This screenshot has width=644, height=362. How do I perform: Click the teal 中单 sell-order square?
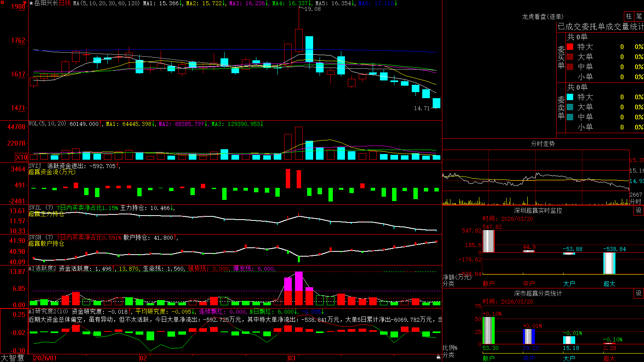pos(570,117)
